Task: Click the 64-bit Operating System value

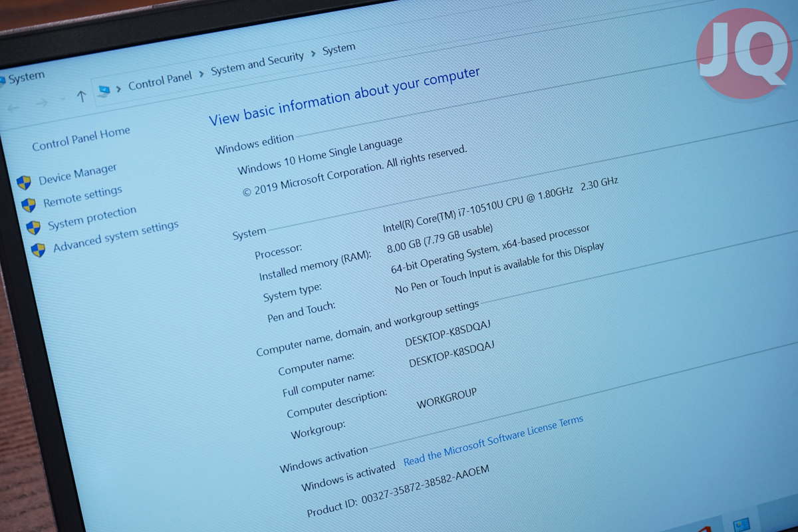Action: 490,250
